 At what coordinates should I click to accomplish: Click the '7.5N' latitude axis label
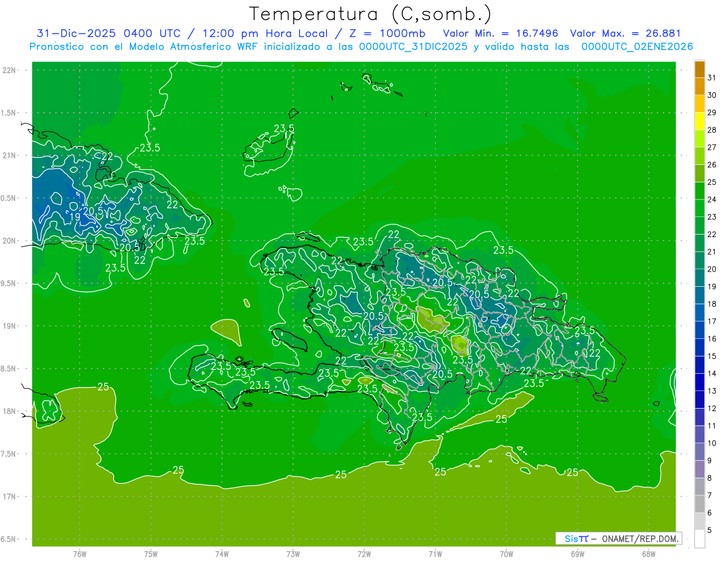[x=9, y=454]
